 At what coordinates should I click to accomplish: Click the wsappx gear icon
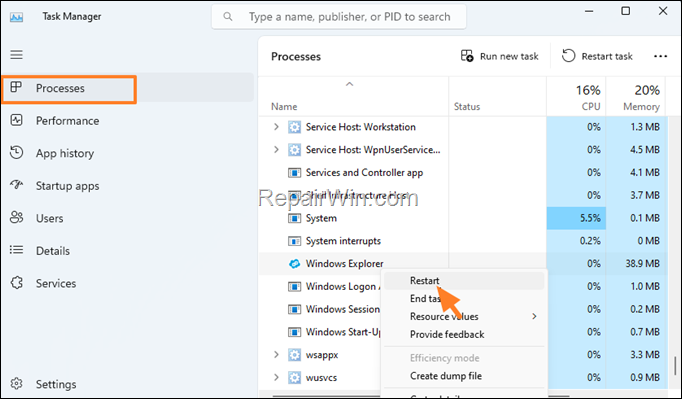pyautogui.click(x=294, y=355)
